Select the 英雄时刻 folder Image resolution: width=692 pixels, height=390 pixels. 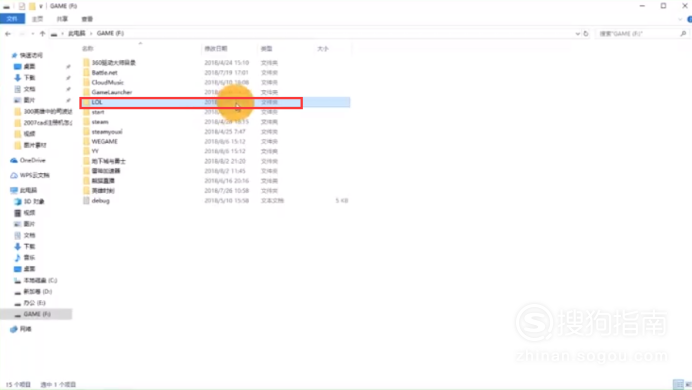point(103,191)
